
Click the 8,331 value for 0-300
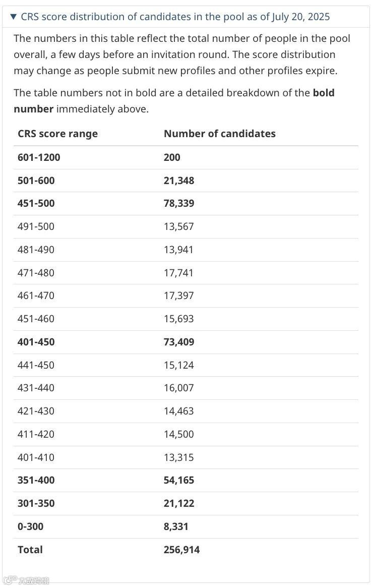tap(176, 526)
